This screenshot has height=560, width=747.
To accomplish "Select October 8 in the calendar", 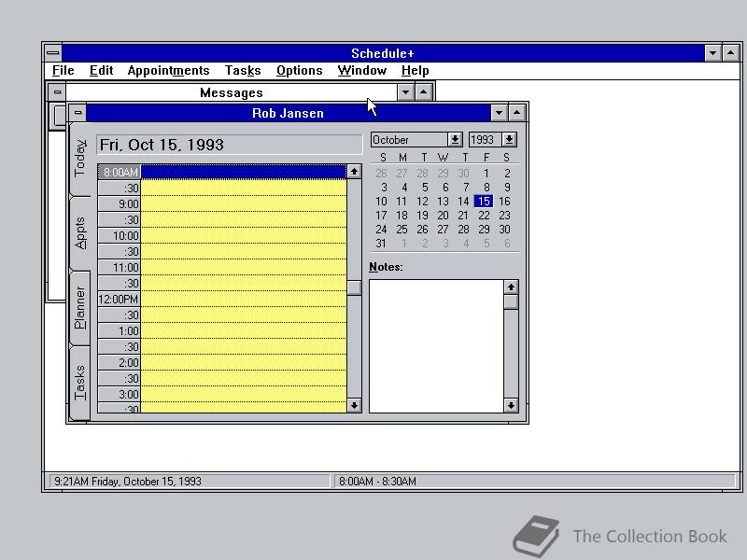I will 486,188.
